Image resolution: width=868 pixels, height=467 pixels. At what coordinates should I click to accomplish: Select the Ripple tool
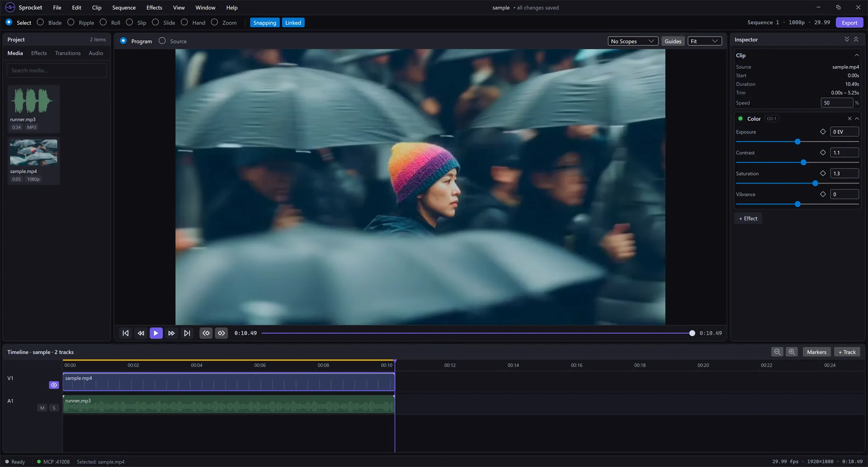point(80,23)
